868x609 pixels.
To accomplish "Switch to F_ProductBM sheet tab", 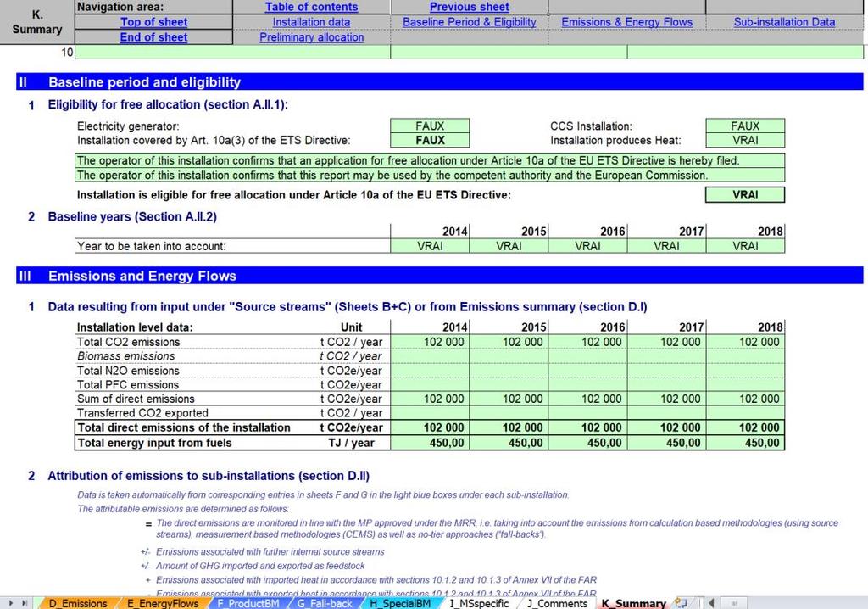I will 248,603.
